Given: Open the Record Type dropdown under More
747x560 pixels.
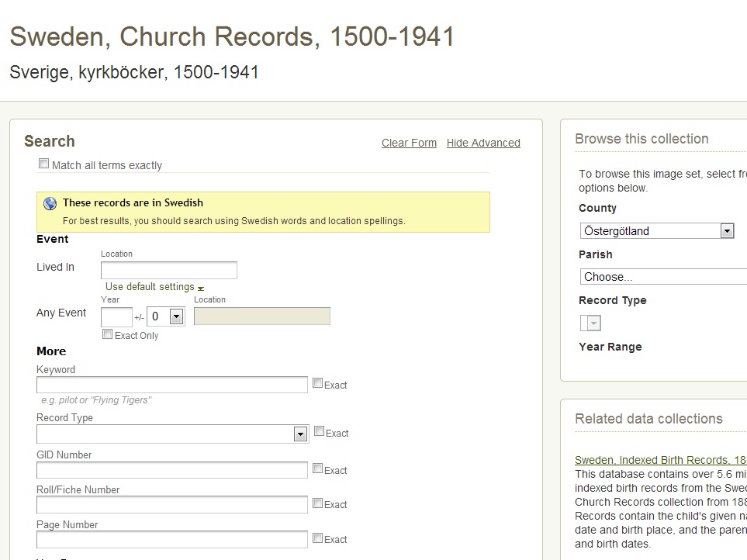Looking at the screenshot, I should (300, 433).
